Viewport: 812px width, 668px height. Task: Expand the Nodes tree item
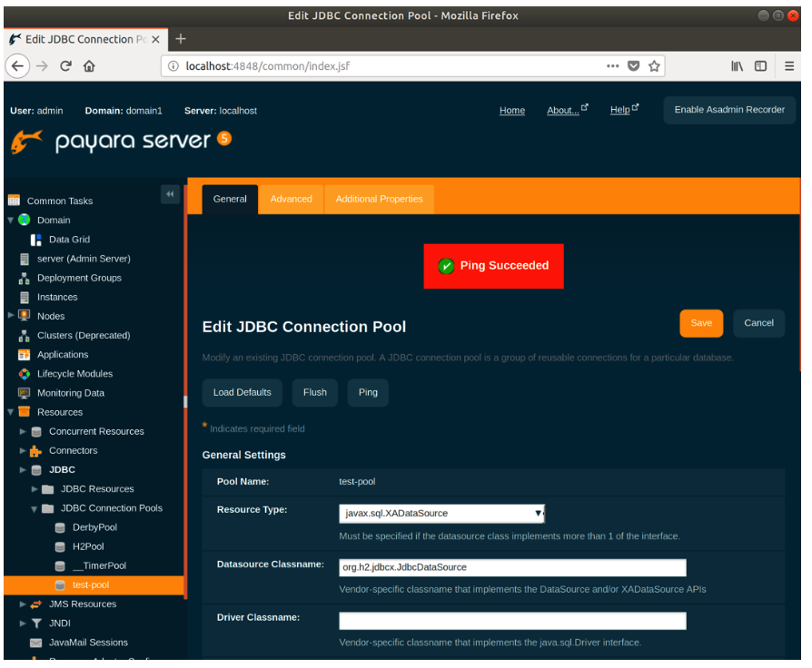pyautogui.click(x=10, y=316)
